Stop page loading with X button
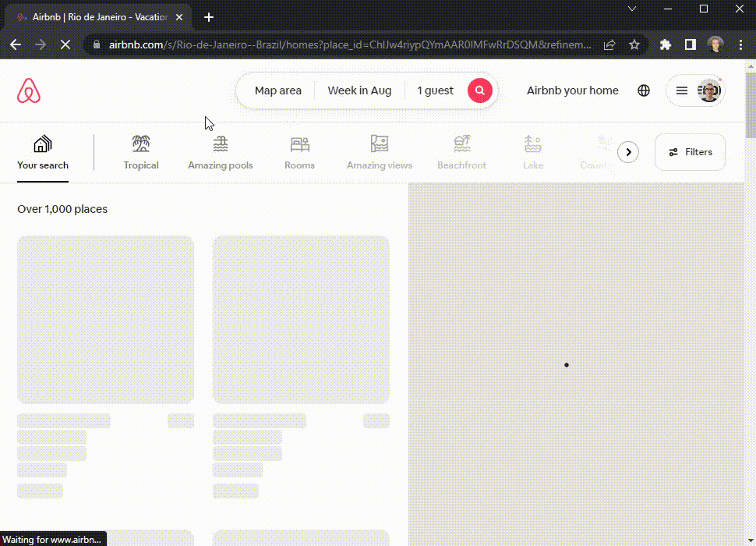The height and width of the screenshot is (546, 756). tap(65, 45)
